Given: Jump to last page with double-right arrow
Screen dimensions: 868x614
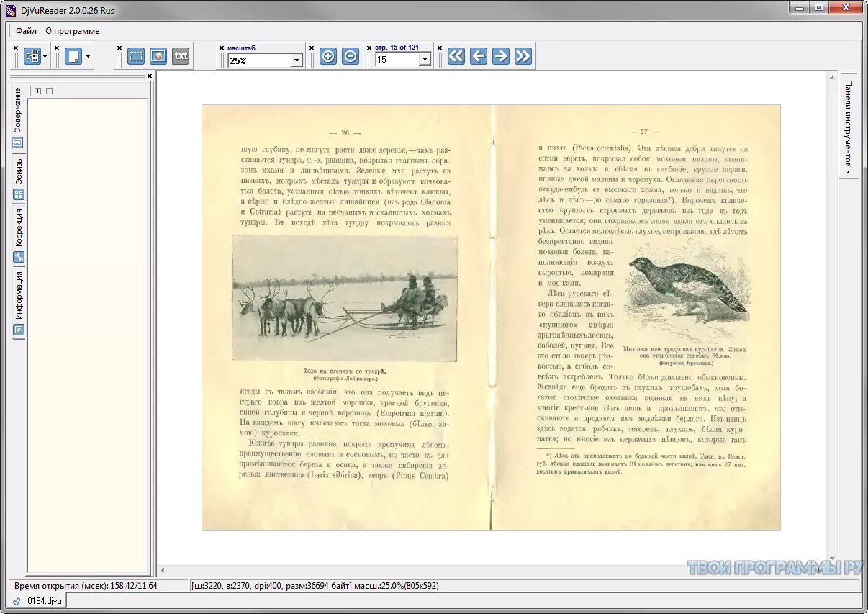Looking at the screenshot, I should point(523,56).
